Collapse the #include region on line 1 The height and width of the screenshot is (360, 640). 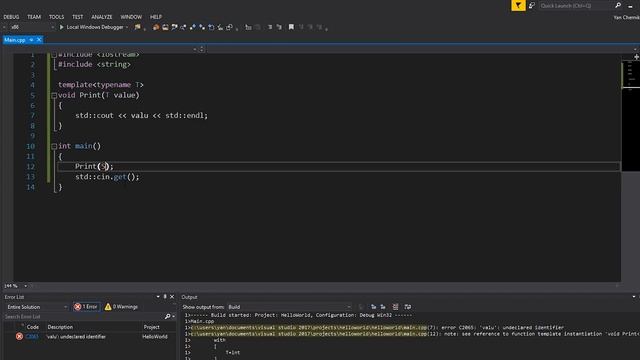(54, 54)
